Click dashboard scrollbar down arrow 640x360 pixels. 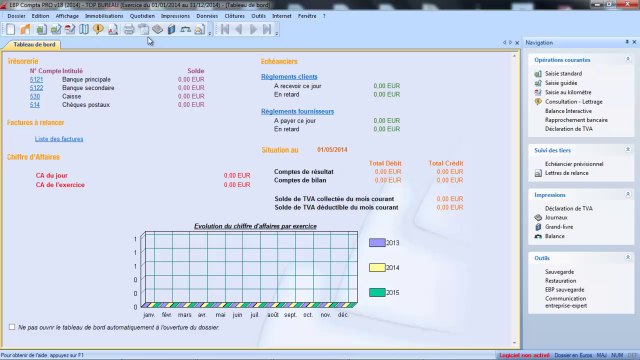tap(514, 343)
